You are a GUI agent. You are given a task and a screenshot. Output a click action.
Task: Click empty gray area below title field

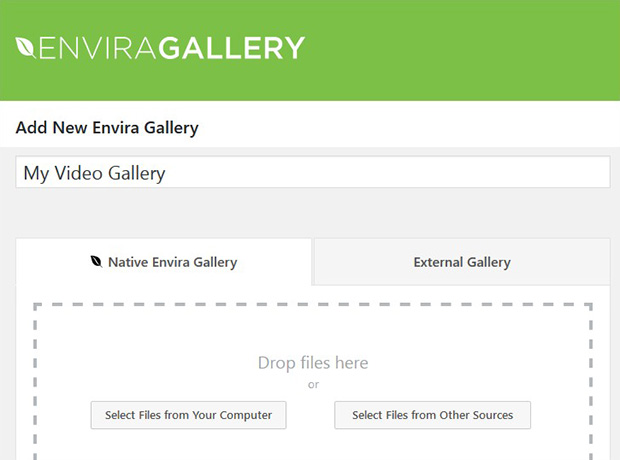313,213
